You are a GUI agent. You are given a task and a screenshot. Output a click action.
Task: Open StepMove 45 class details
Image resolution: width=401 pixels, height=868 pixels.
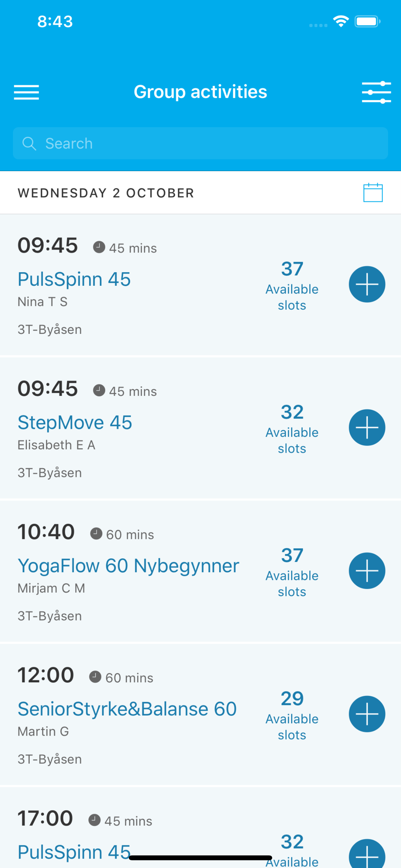coord(75,423)
